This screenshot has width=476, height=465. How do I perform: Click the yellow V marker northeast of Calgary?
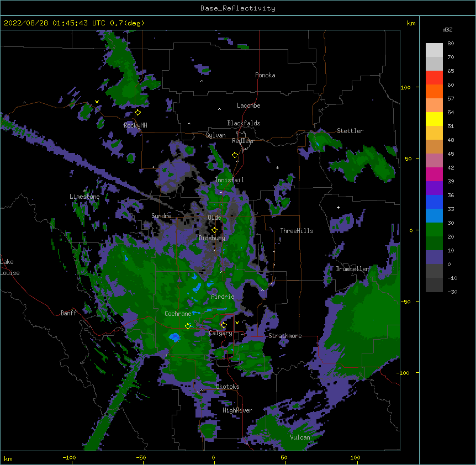click(x=237, y=323)
